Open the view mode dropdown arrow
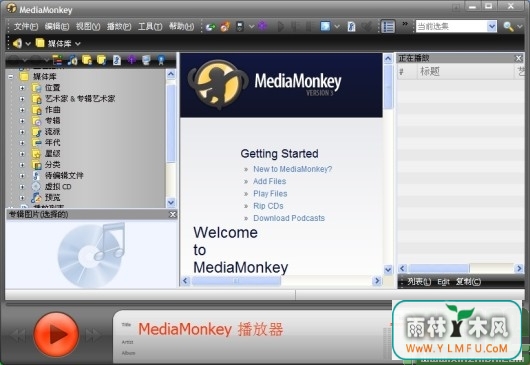The width and height of the screenshot is (530, 365). point(337,26)
